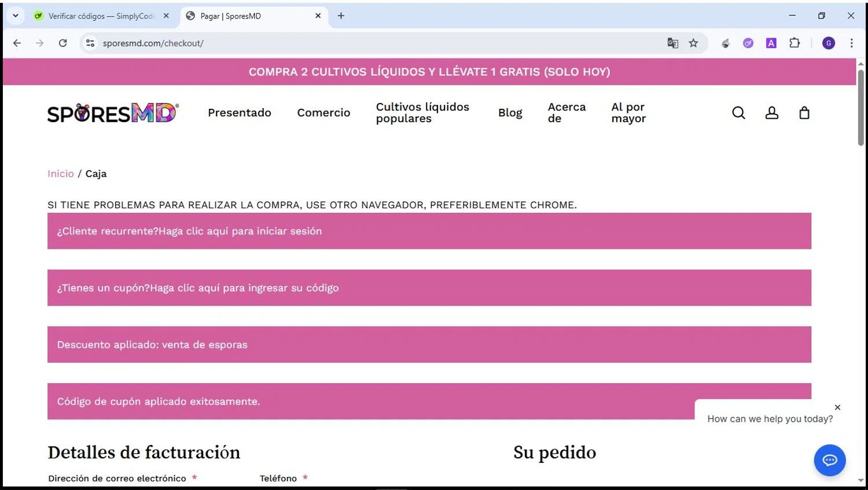Click the page vertical scrollbar thumb
This screenshot has width=868, height=490.
[860, 107]
